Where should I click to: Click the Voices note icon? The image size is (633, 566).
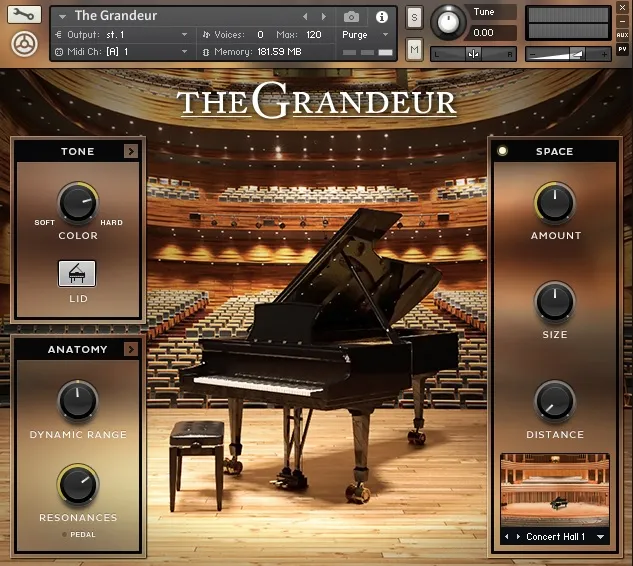[x=206, y=35]
